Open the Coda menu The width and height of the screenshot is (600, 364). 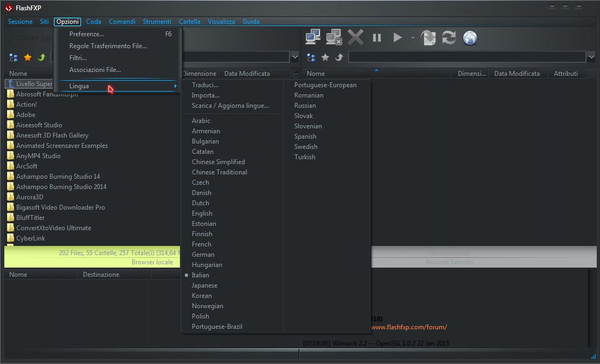click(94, 22)
